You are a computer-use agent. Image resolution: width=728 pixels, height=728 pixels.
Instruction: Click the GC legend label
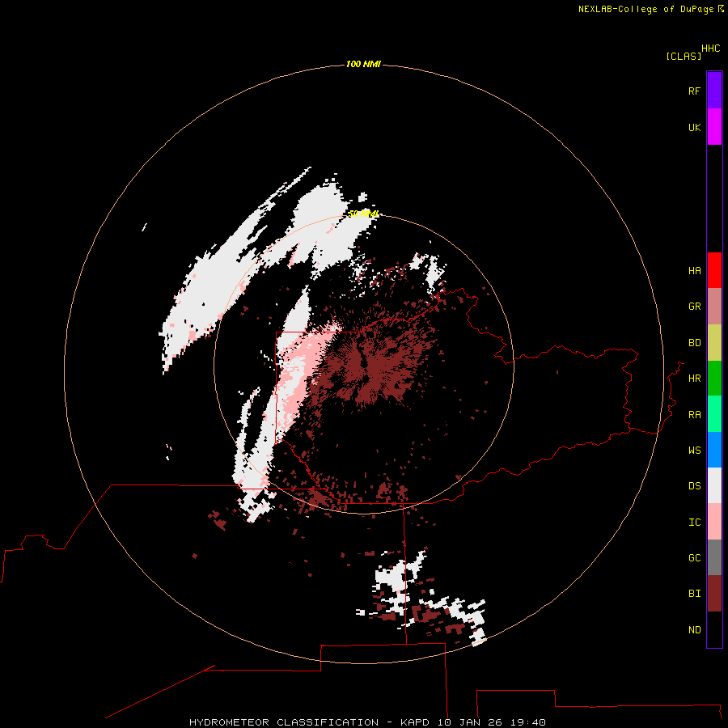pos(694,558)
